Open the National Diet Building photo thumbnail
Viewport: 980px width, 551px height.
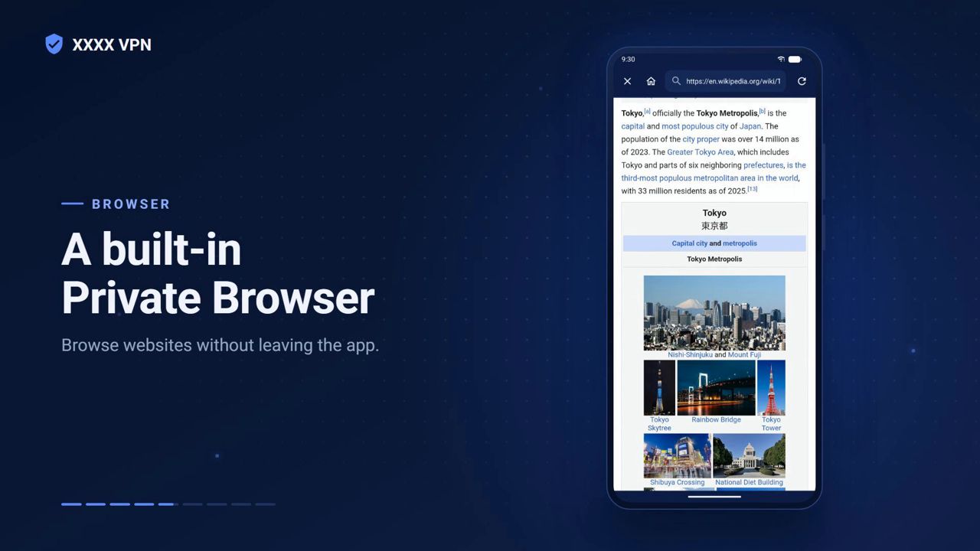click(x=749, y=456)
